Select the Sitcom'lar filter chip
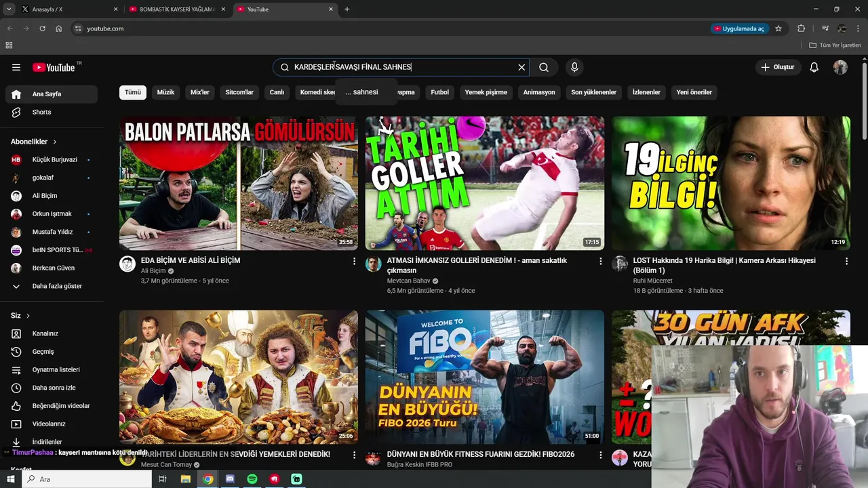Viewport: 868px width, 488px height. (x=239, y=92)
